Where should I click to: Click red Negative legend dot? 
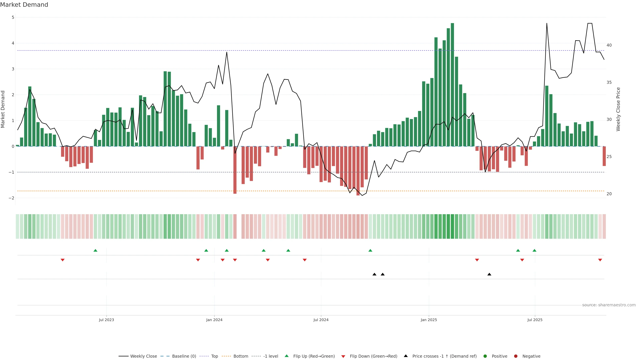[x=516, y=356]
